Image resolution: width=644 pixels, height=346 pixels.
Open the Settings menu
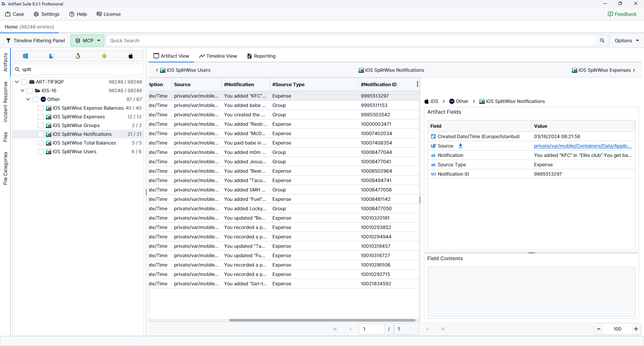tap(47, 14)
